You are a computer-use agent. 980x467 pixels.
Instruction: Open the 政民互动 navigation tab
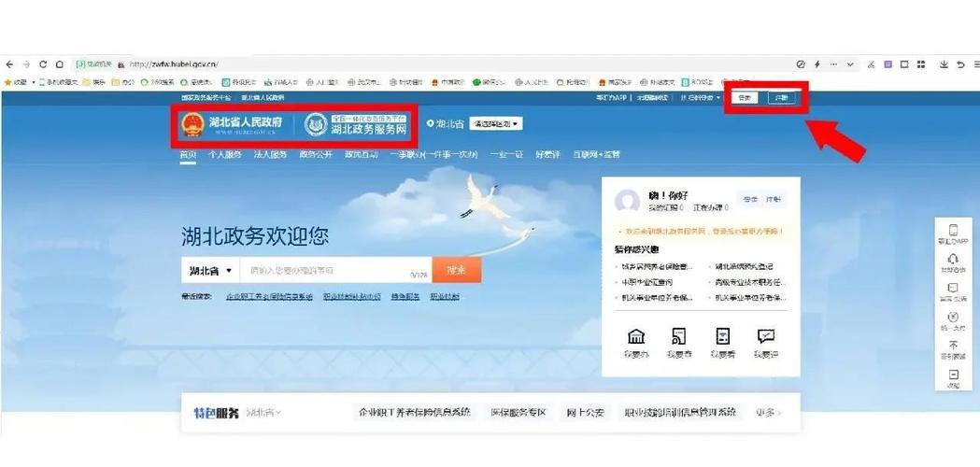coord(362,154)
